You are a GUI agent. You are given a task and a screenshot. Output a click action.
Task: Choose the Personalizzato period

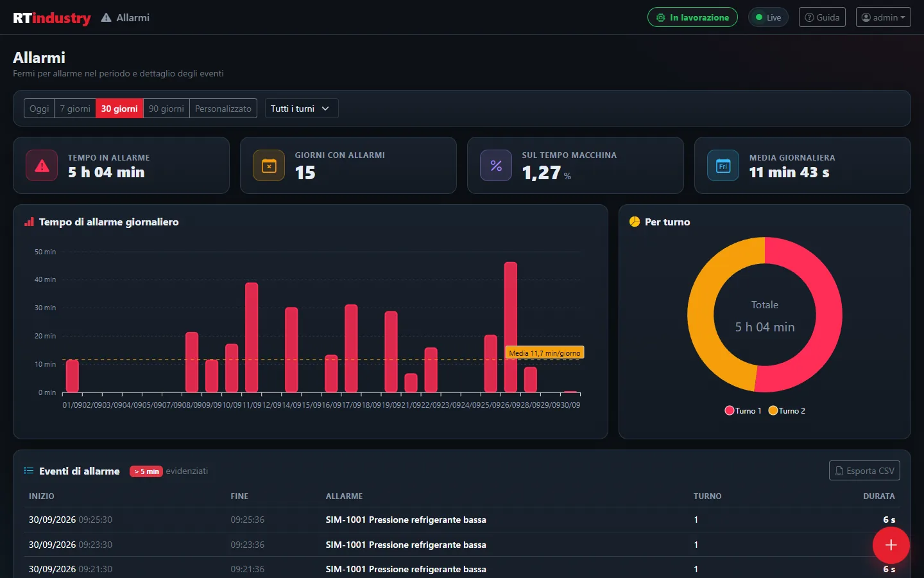click(223, 109)
